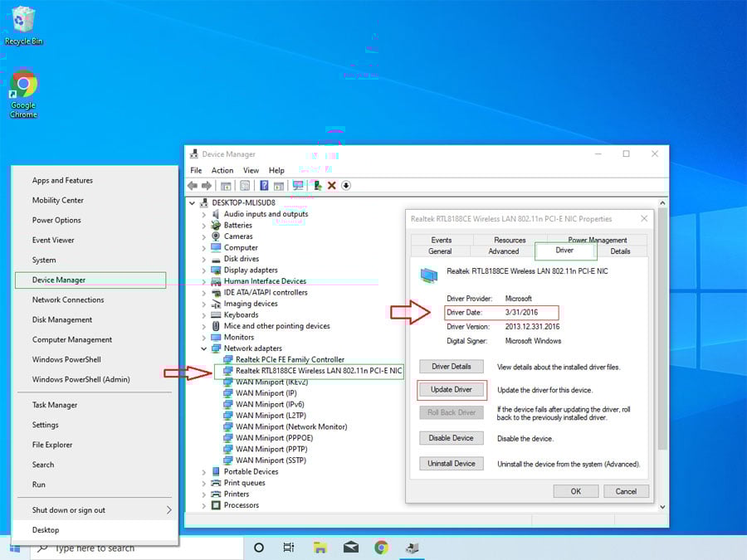Expand the Portable Devices category
The width and height of the screenshot is (747, 560).
click(204, 472)
